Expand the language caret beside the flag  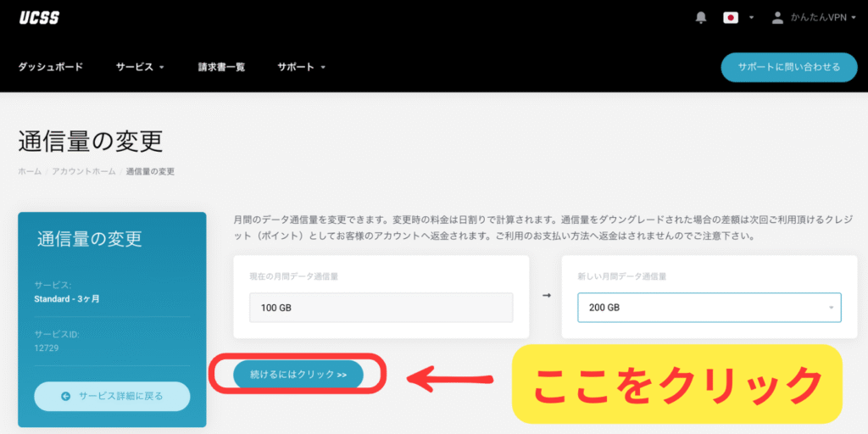[x=751, y=18]
